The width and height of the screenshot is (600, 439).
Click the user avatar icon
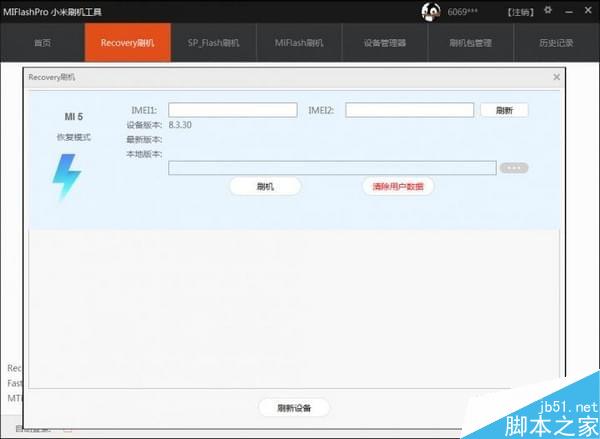[x=431, y=12]
